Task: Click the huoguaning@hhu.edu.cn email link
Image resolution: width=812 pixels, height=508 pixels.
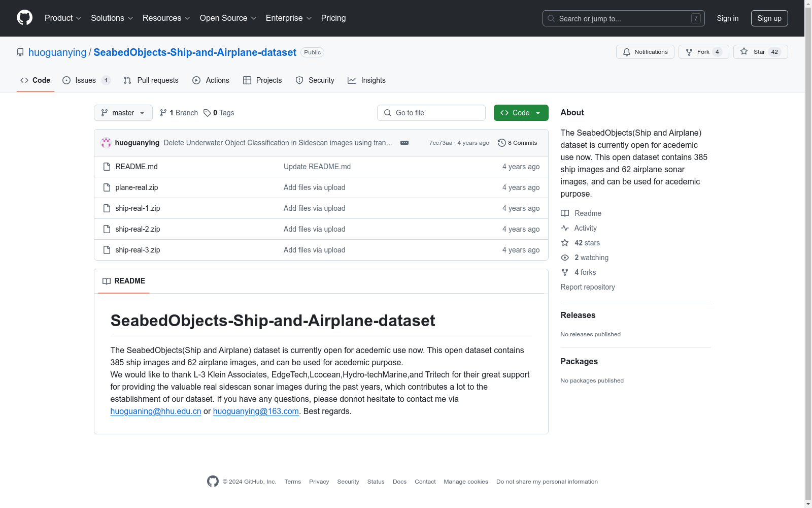Action: point(156,411)
